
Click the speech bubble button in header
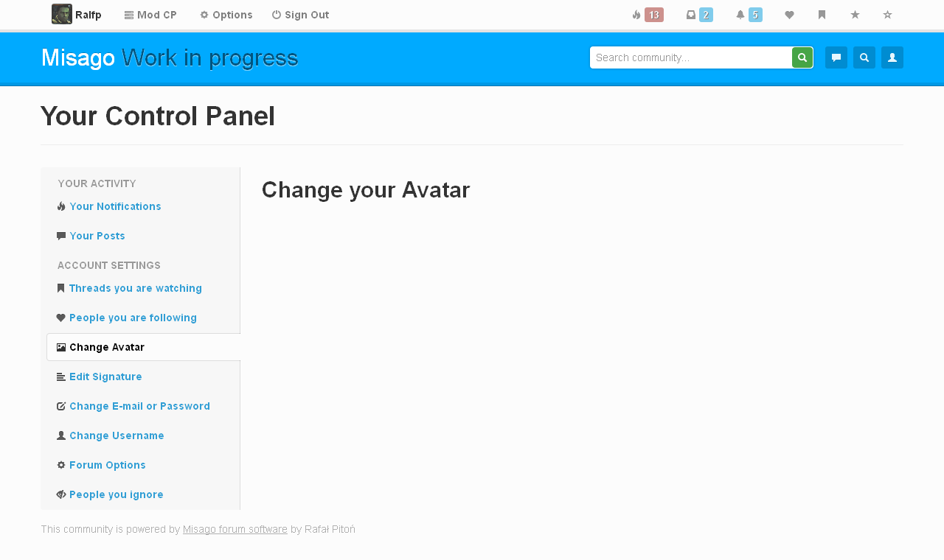click(x=836, y=57)
